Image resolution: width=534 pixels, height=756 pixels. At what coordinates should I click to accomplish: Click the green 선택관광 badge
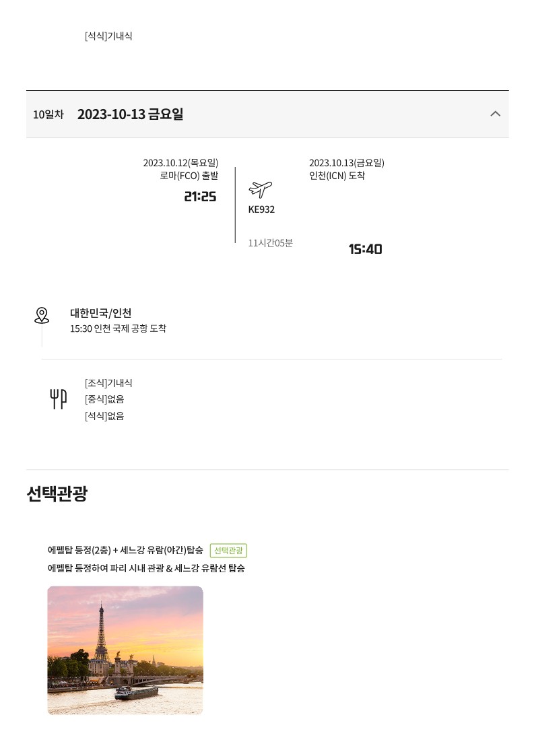point(229,550)
